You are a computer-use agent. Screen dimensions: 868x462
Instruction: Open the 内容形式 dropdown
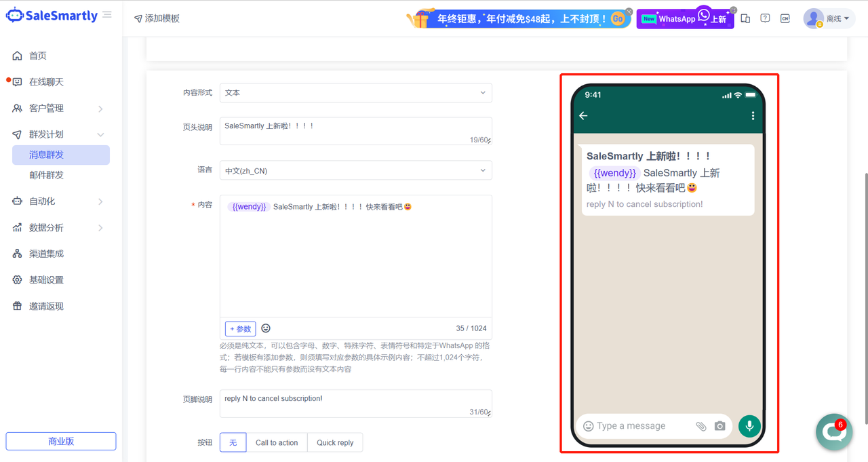point(355,93)
